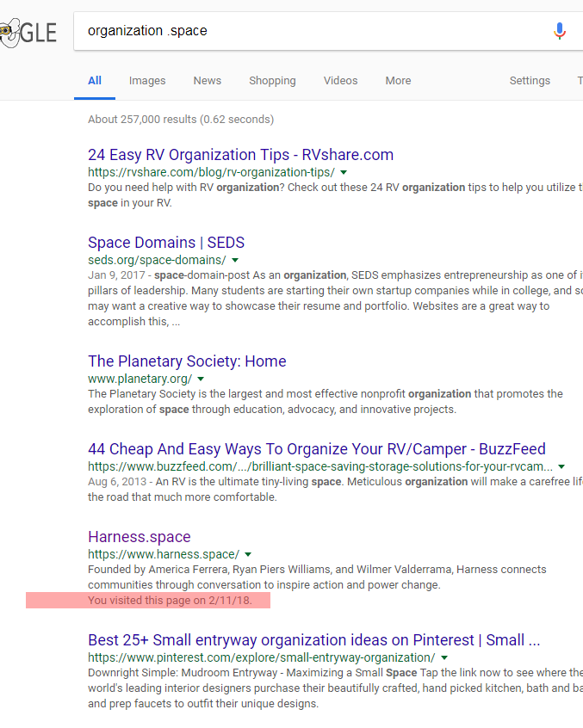This screenshot has width=583, height=728.
Task: Open the Harness.space result link
Action: (x=139, y=537)
